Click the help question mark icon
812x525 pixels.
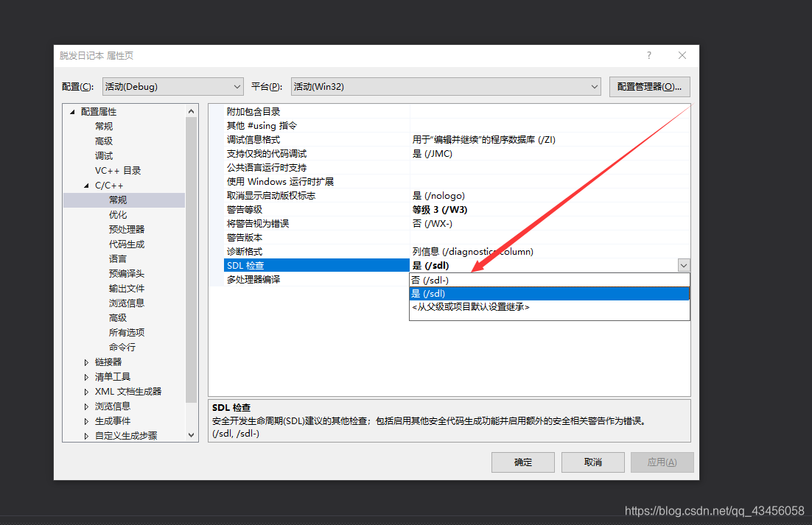(x=649, y=55)
